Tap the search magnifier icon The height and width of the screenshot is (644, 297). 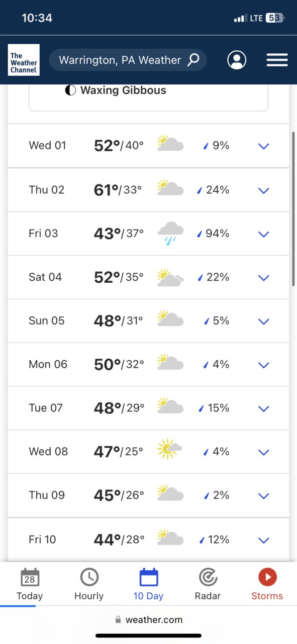193,60
